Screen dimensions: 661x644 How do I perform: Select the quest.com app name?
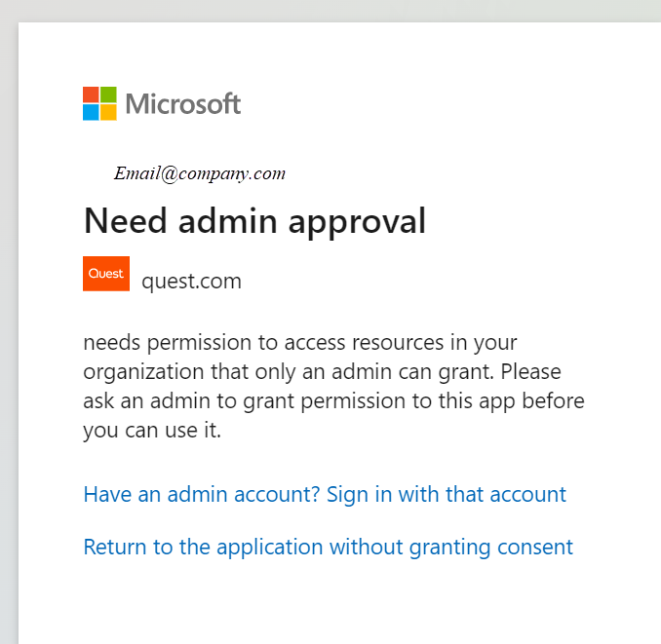pos(191,282)
